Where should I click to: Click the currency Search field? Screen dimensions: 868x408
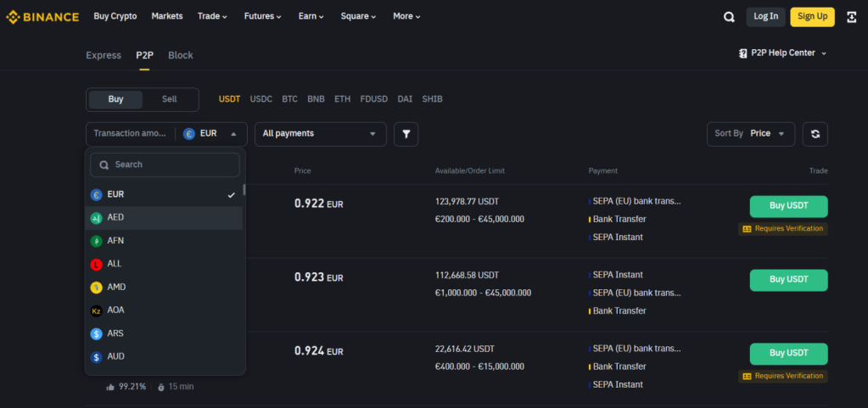coord(165,165)
